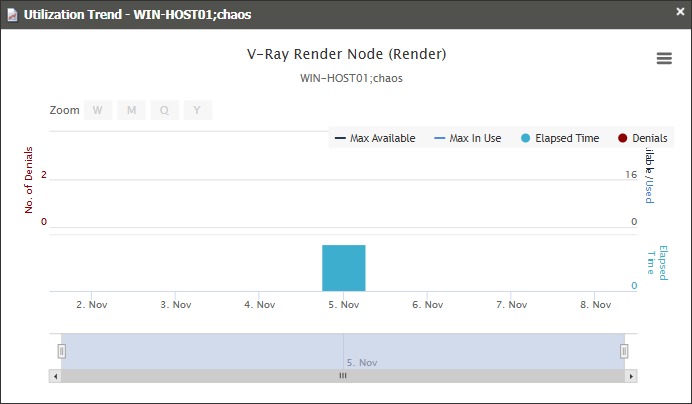Select the Y year zoom button
692x404 pixels.
(x=197, y=111)
